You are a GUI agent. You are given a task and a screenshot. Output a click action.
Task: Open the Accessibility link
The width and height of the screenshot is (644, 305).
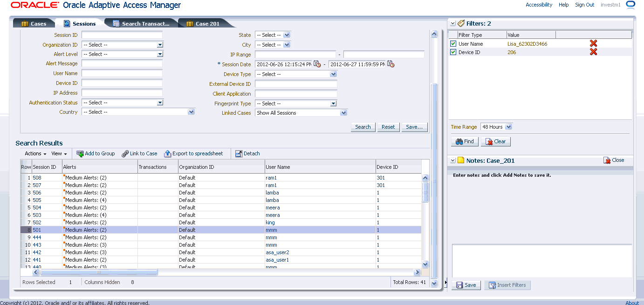click(539, 5)
